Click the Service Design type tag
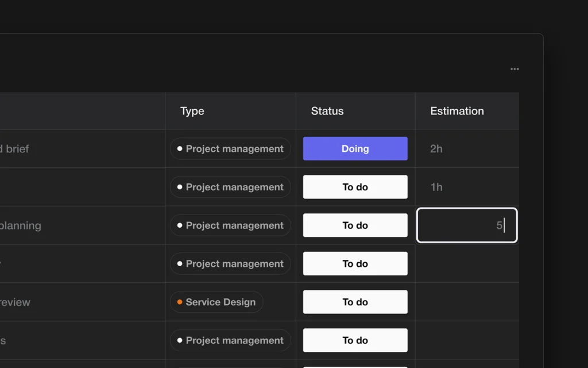Viewport: 588px width, 368px height. [x=216, y=302]
